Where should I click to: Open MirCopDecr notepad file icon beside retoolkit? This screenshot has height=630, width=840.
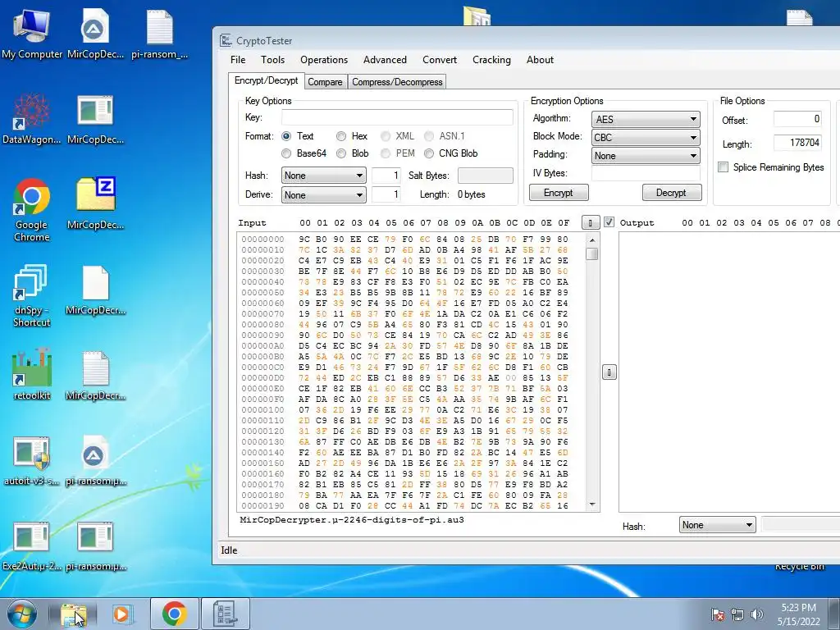click(95, 374)
